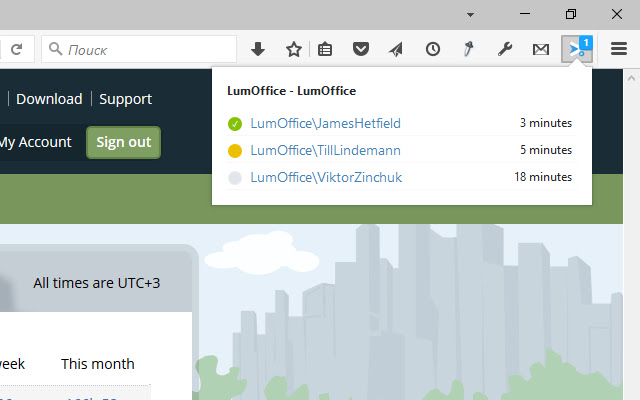Click the Sign out button

pyautogui.click(x=123, y=142)
